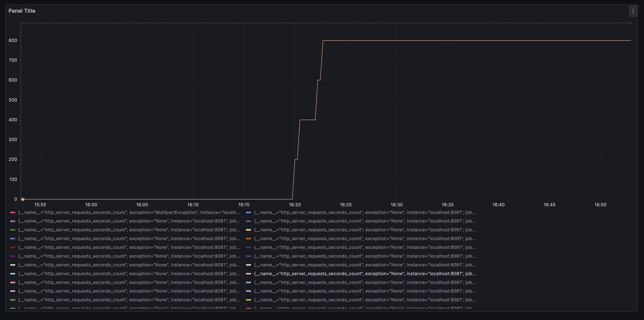The width and height of the screenshot is (644, 320).
Task: Click the 16:35 time axis label
Action: tap(448, 205)
